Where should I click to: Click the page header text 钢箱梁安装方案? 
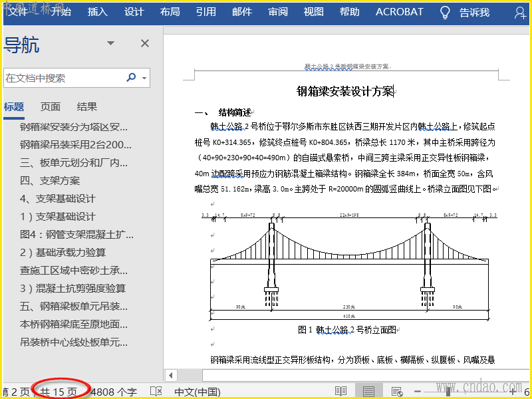346,67
